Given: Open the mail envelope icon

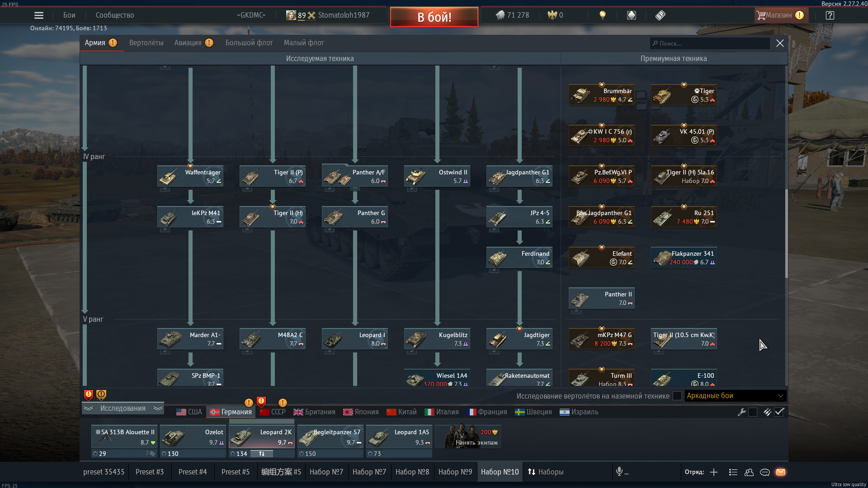Looking at the screenshot, I should pos(781,472).
